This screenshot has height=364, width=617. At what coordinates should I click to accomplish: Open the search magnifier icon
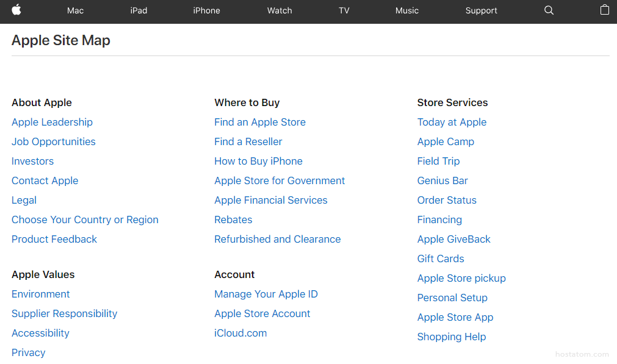pos(549,10)
